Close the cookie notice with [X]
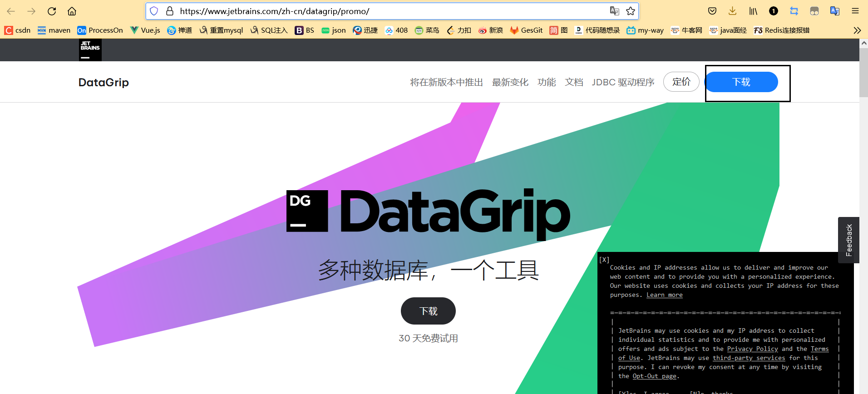Image resolution: width=868 pixels, height=394 pixels. 604,260
